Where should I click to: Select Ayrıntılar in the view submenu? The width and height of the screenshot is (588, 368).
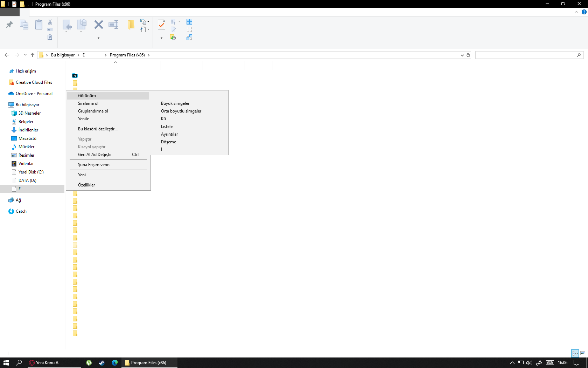[189, 134]
